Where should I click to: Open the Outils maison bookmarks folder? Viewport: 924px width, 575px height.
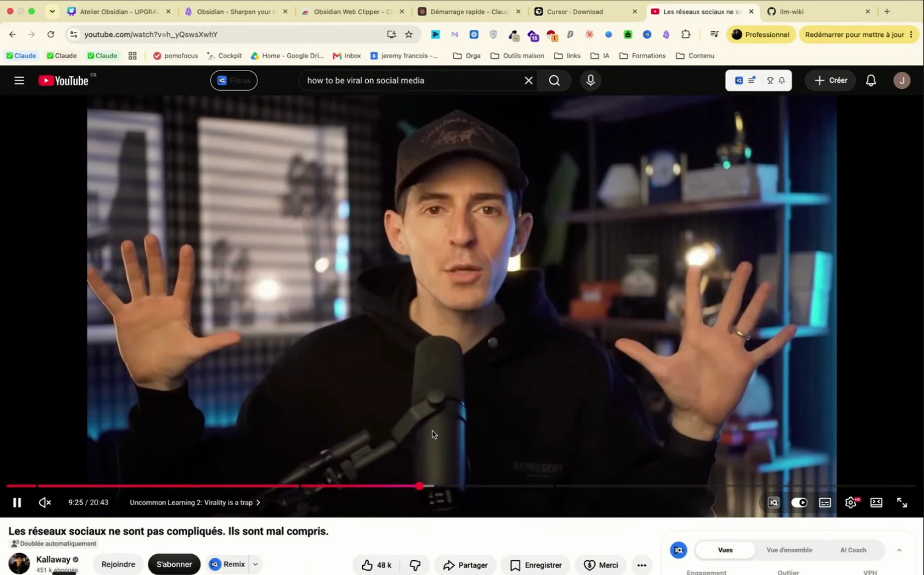pyautogui.click(x=518, y=56)
